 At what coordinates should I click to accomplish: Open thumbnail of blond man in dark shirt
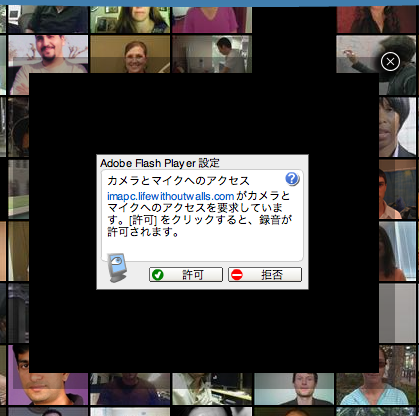pyautogui.click(x=294, y=389)
